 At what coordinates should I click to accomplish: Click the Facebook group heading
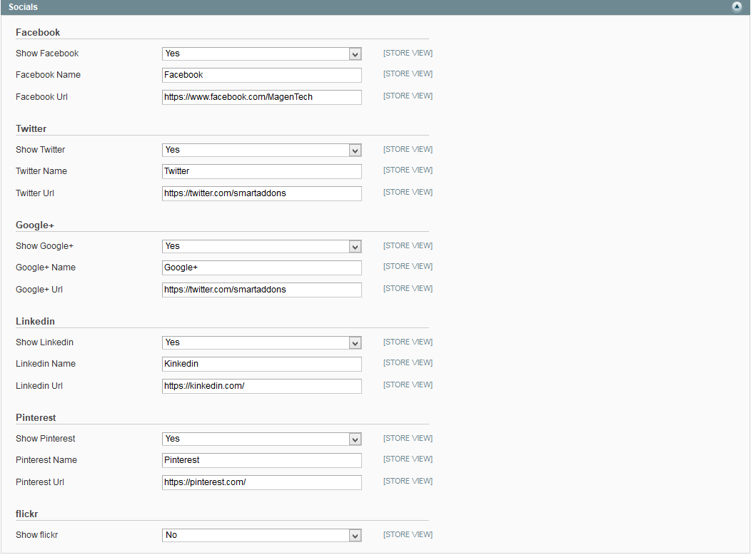click(38, 32)
